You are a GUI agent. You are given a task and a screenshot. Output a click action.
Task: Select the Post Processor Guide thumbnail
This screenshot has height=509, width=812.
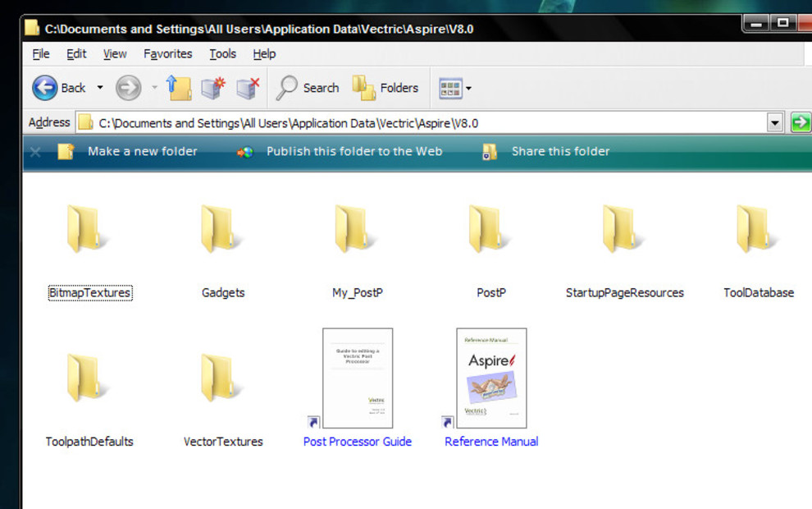[358, 378]
